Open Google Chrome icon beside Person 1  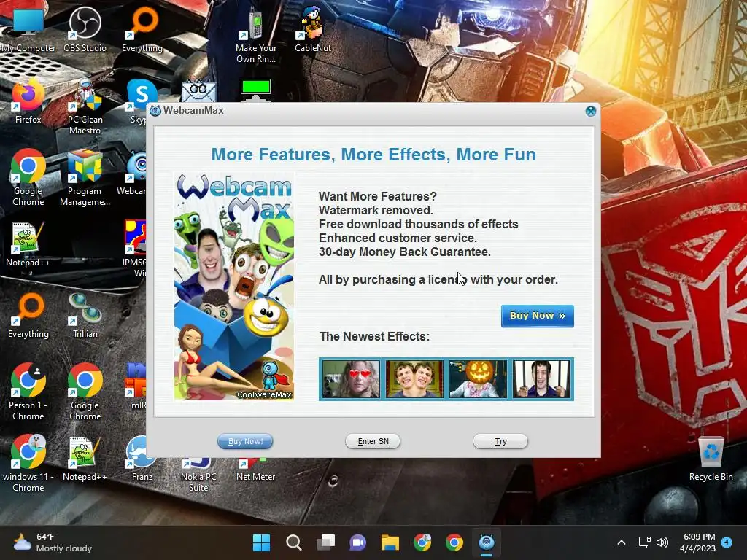85,392
